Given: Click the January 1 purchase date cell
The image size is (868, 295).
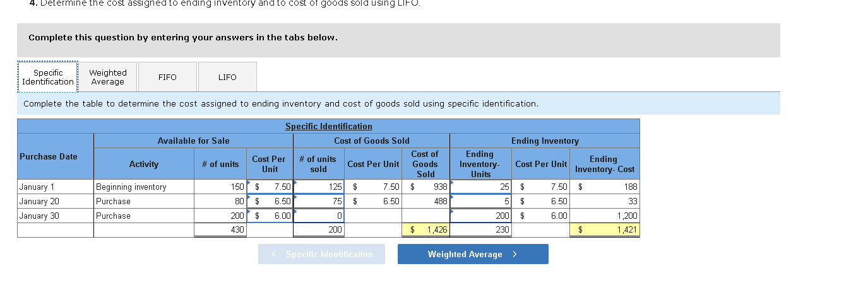Looking at the screenshot, I should tap(56, 187).
